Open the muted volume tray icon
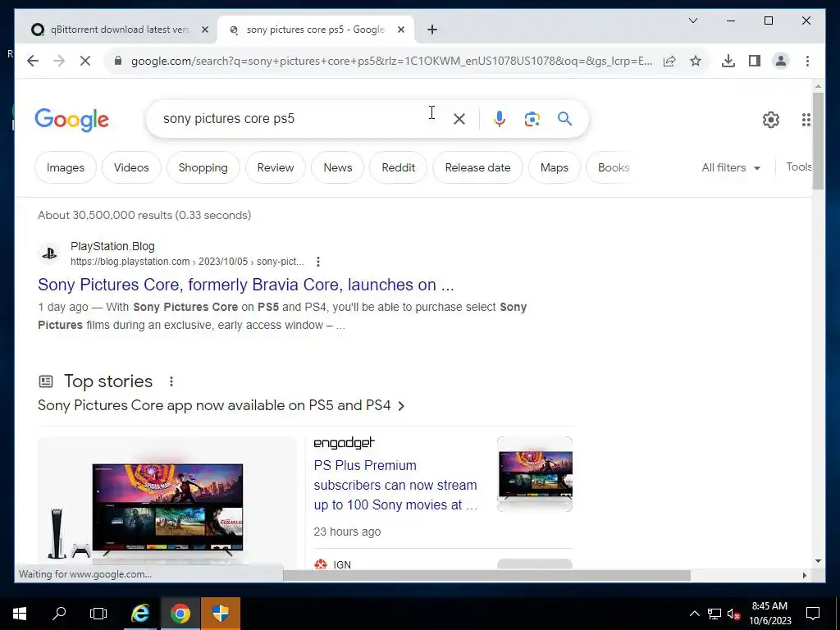The width and height of the screenshot is (840, 630). [x=734, y=614]
